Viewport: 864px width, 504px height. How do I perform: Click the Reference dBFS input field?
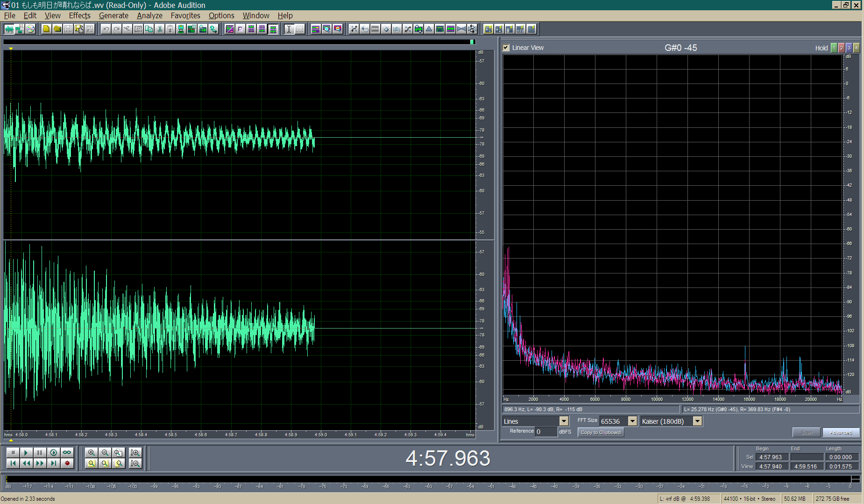(546, 432)
